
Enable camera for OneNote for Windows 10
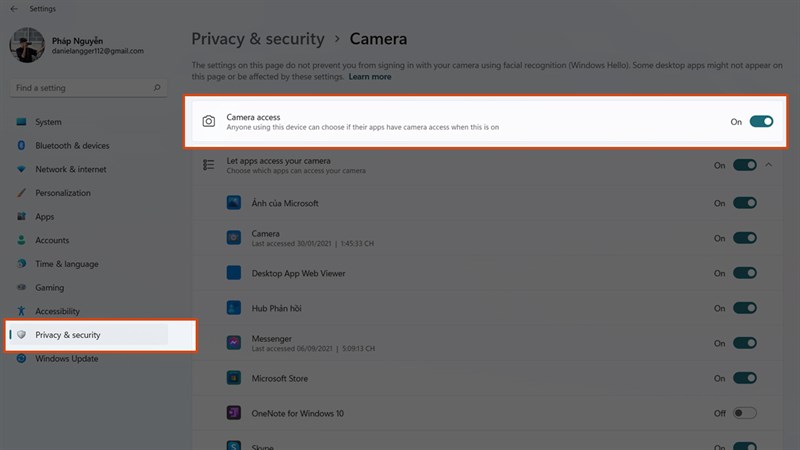tap(744, 412)
